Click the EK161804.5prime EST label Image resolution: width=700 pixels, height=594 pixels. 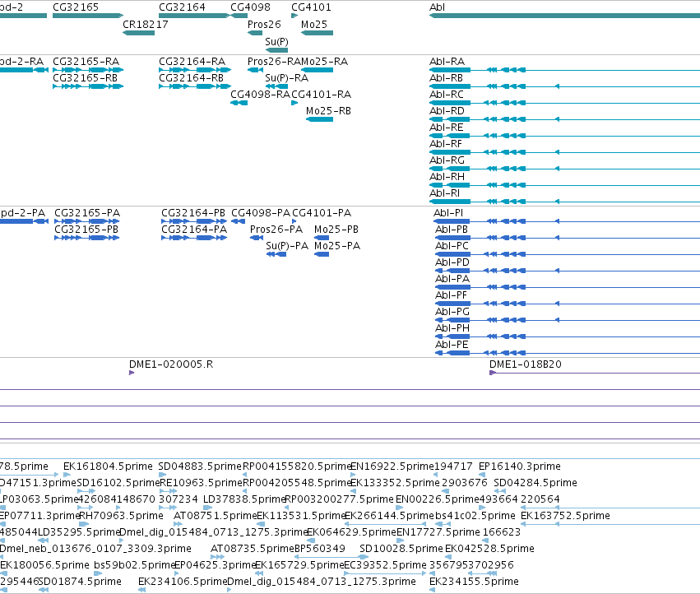coord(108,466)
